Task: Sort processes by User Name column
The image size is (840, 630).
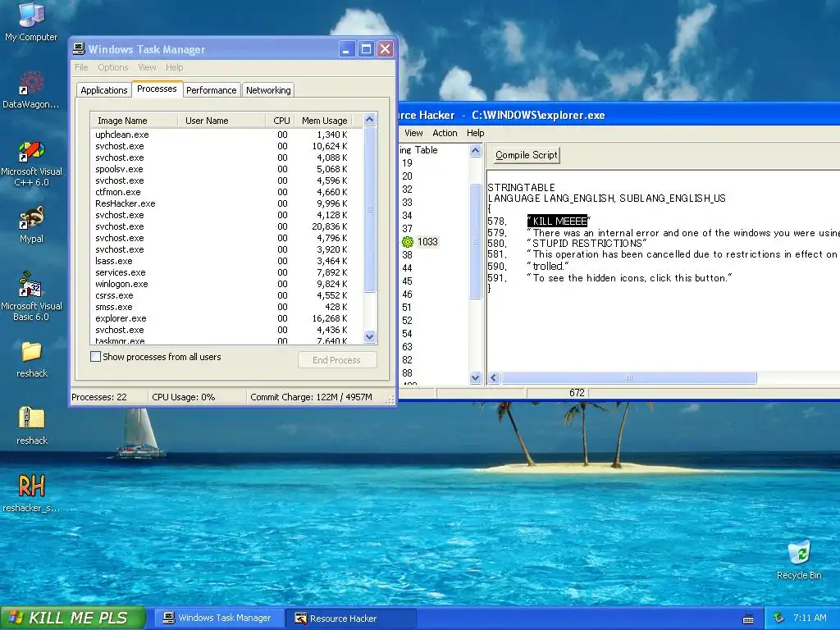Action: coord(221,121)
